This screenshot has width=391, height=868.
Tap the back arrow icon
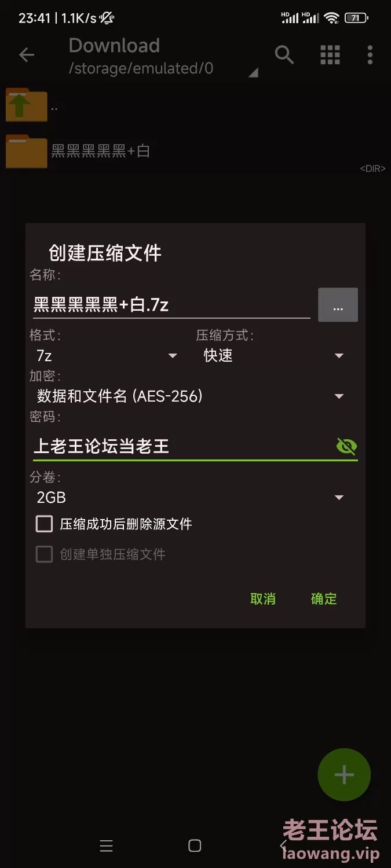click(x=27, y=55)
